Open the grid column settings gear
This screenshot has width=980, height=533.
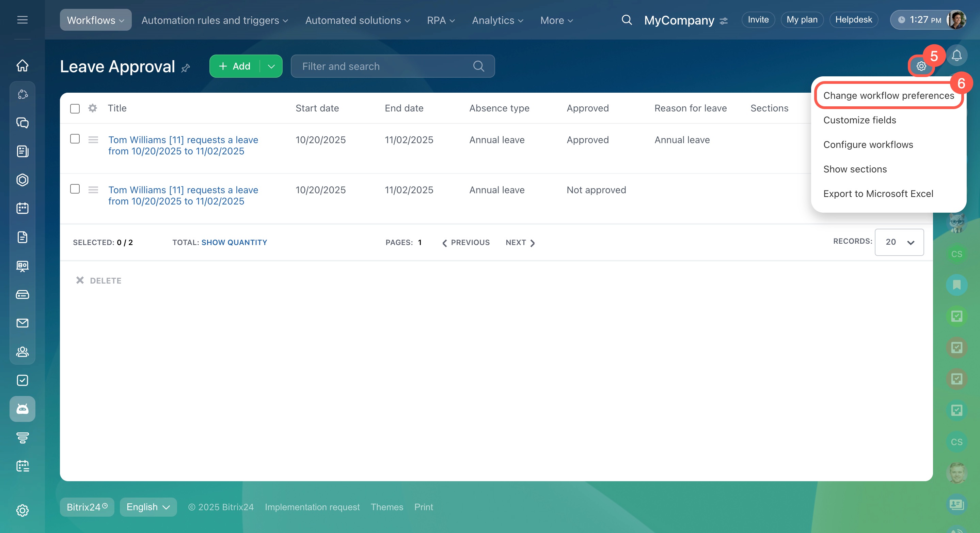tap(92, 108)
